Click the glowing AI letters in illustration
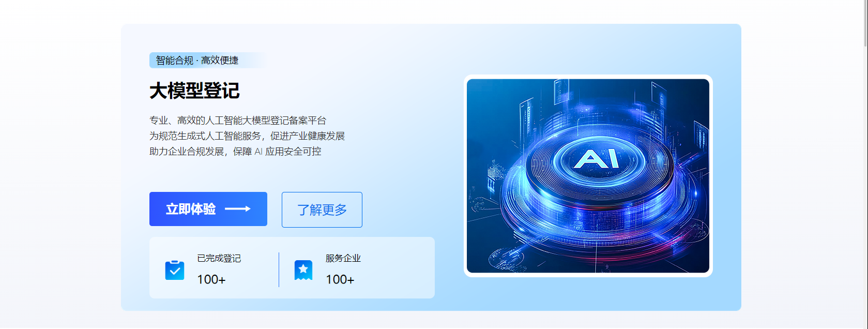868x329 pixels. pyautogui.click(x=597, y=159)
